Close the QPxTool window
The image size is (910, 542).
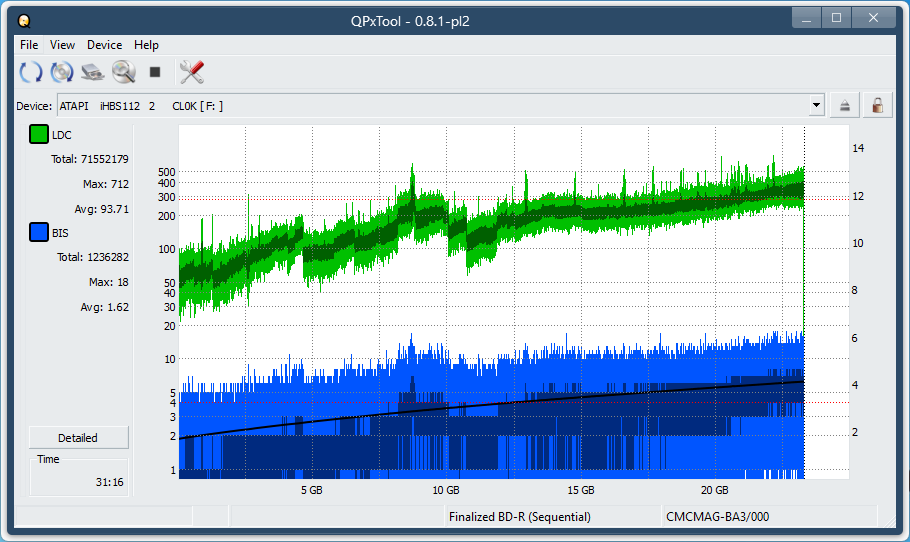873,18
